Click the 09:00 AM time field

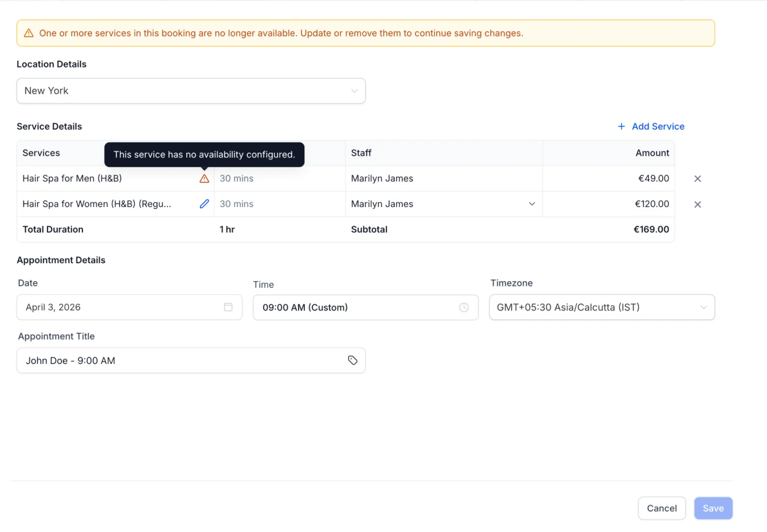click(x=330, y=307)
